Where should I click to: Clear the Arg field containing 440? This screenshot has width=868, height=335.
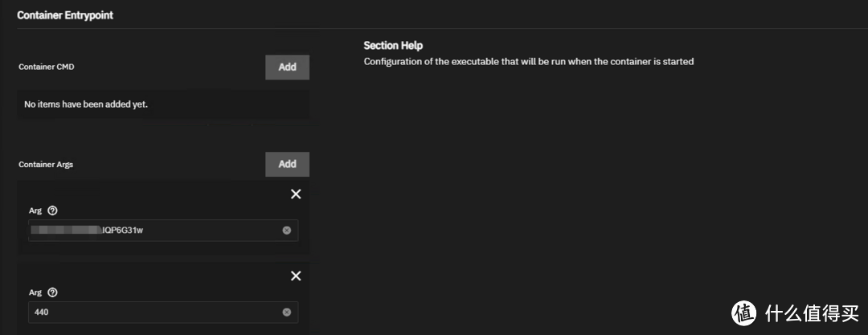(287, 313)
